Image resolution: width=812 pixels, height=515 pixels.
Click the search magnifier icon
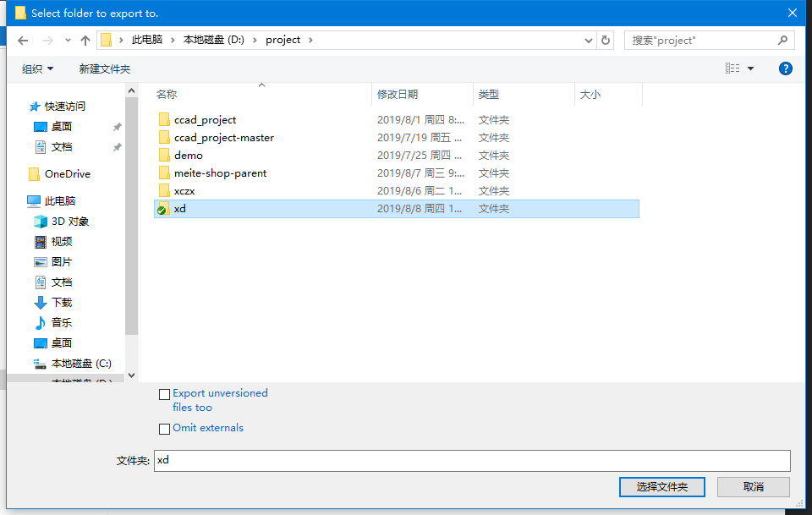click(782, 41)
